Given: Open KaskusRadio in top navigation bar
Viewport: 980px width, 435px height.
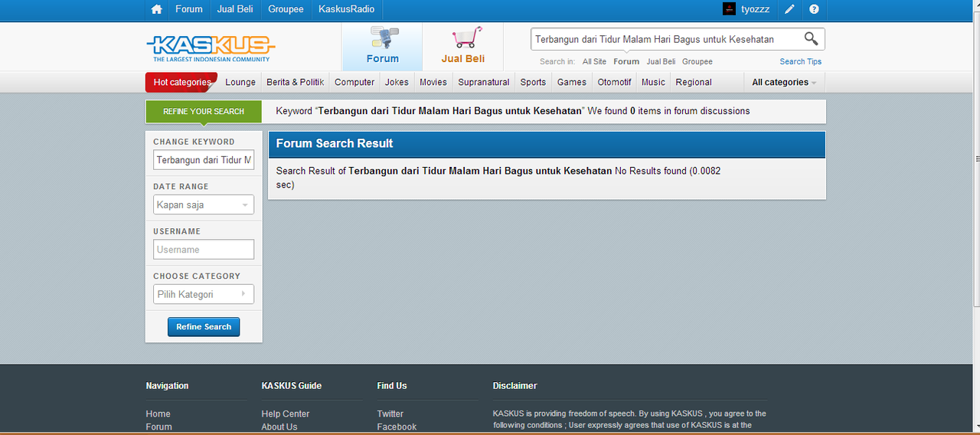Looking at the screenshot, I should (x=347, y=9).
